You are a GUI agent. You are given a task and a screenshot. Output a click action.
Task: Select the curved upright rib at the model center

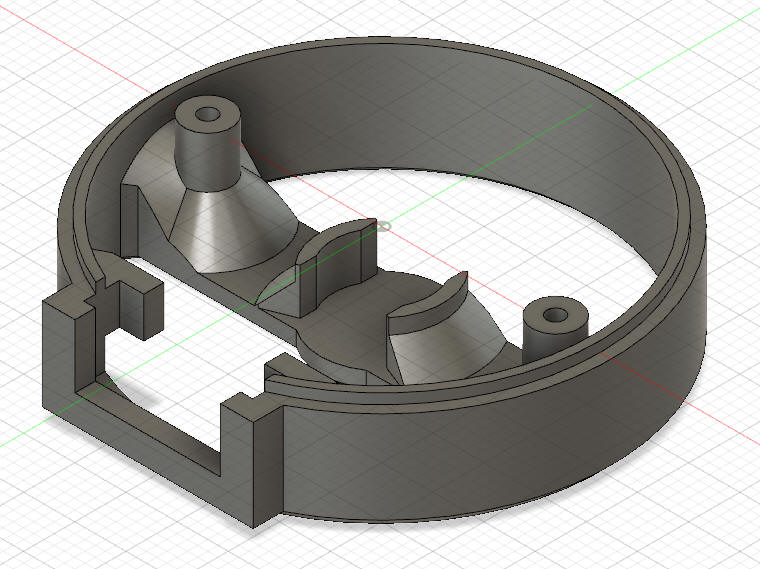(337, 267)
